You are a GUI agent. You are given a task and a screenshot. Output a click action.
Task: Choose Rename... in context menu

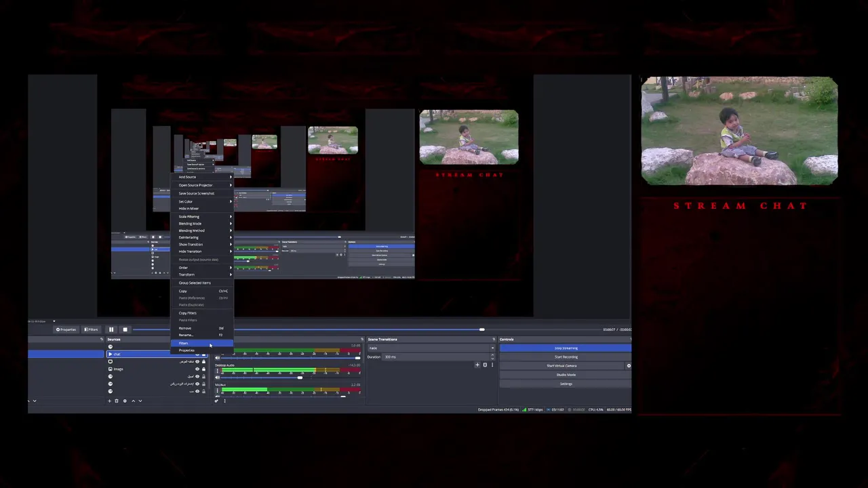202,335
